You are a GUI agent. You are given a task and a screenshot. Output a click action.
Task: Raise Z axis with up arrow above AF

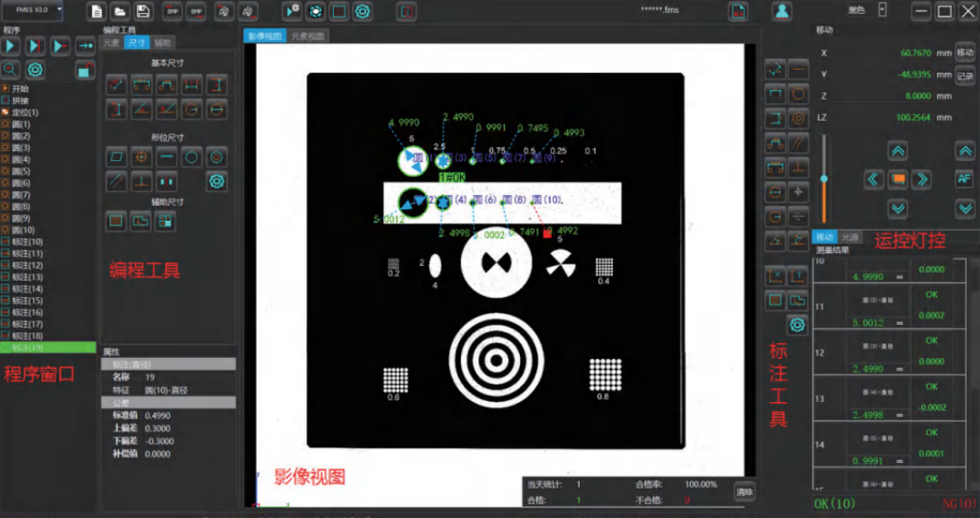pyautogui.click(x=964, y=151)
